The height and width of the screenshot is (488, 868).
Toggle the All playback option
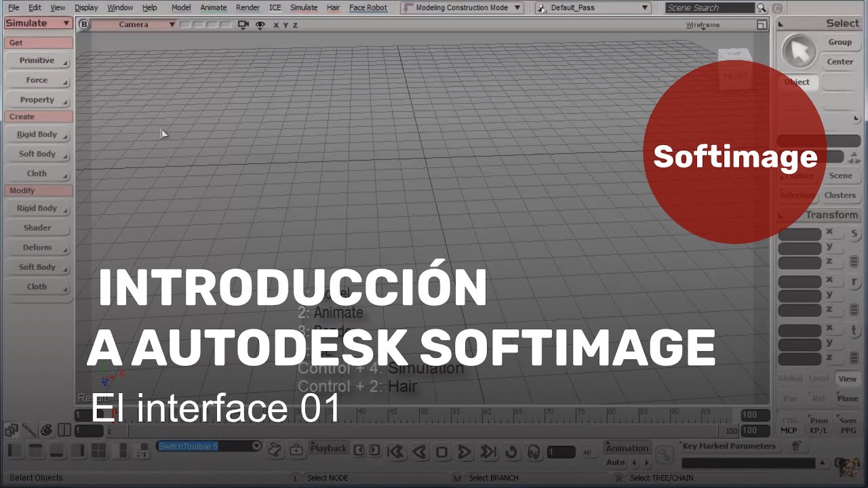[587, 452]
